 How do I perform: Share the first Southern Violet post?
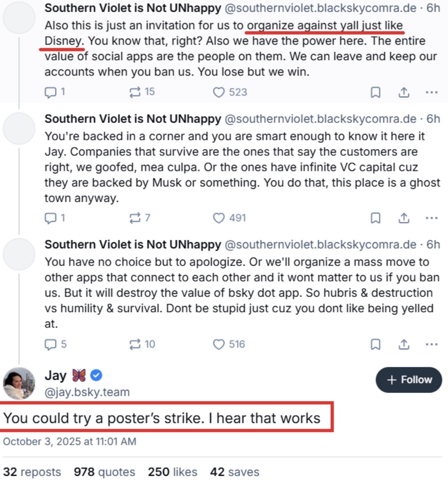404,92
